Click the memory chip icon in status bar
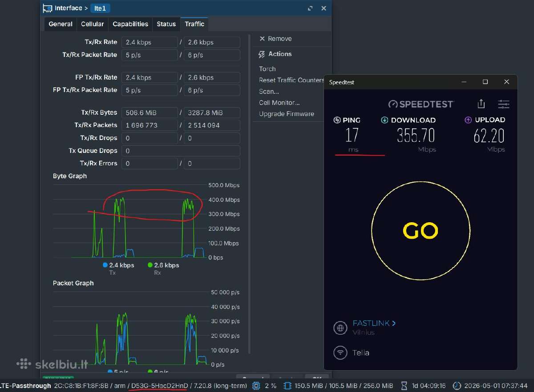The width and height of the screenshot is (534, 392). pyautogui.click(x=287, y=386)
